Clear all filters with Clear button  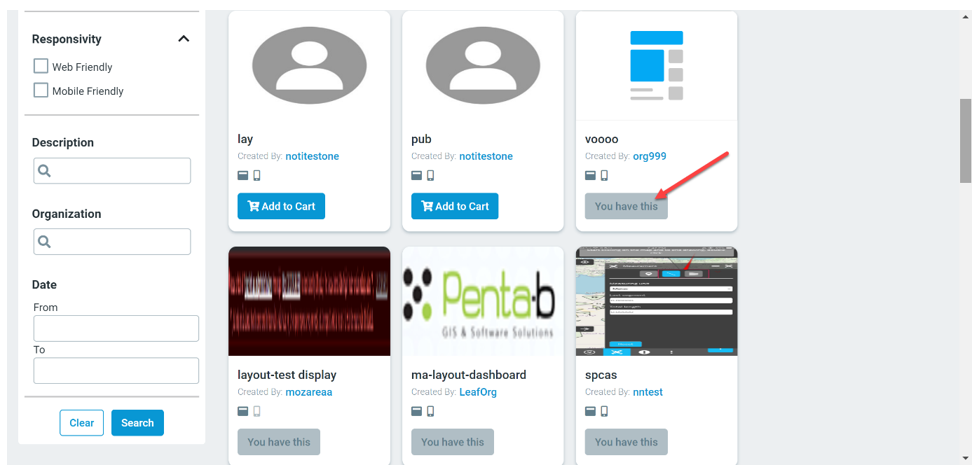82,423
